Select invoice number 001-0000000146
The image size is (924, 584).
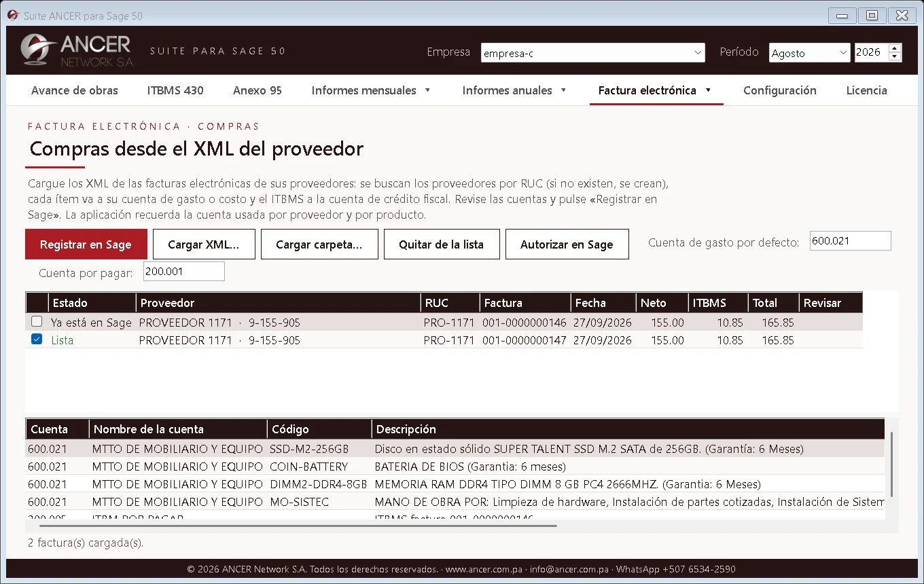pos(525,323)
